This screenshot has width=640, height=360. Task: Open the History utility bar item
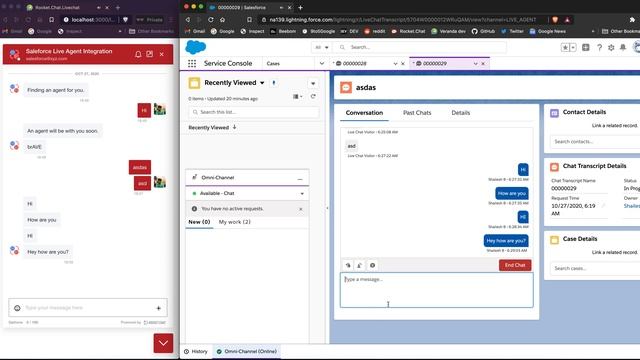pyautogui.click(x=196, y=351)
